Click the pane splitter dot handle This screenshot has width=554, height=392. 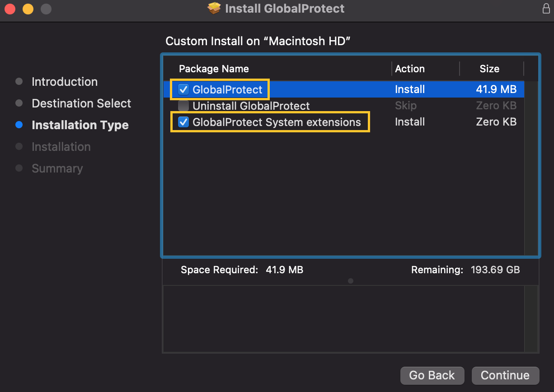(x=351, y=281)
